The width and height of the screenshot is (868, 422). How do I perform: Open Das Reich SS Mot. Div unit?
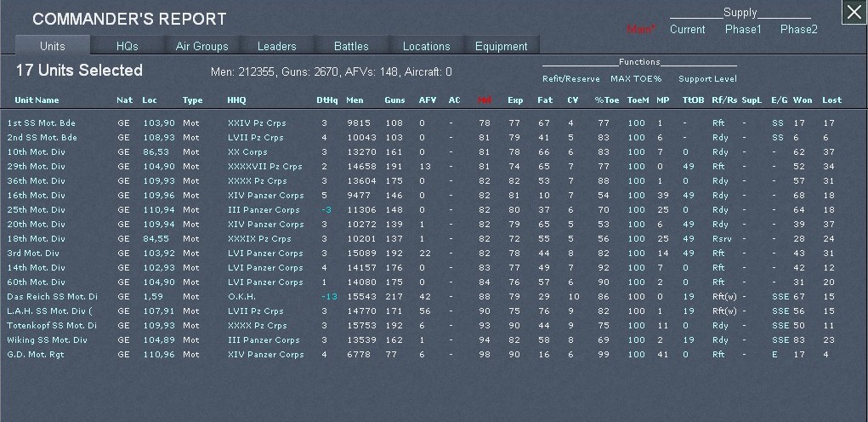point(51,297)
